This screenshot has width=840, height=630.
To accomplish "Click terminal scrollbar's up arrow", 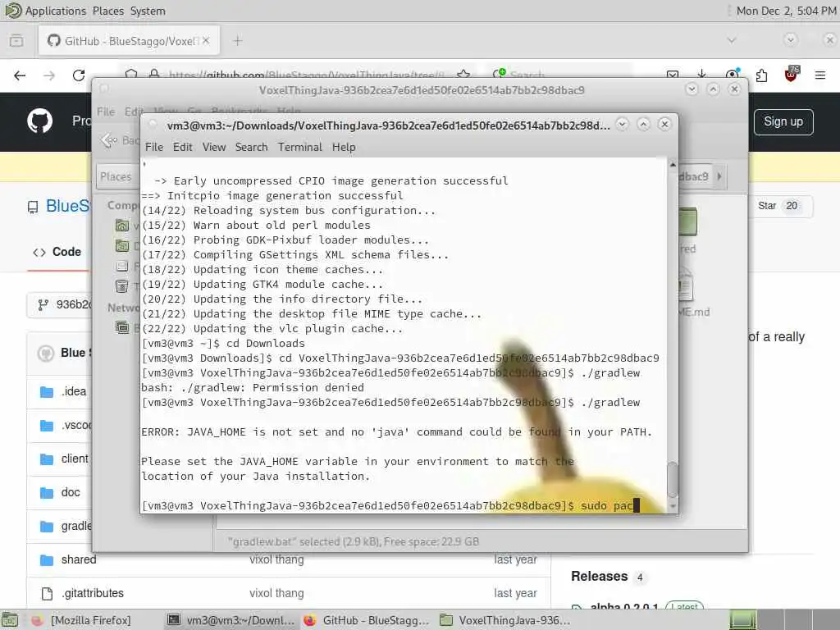I will 673,164.
